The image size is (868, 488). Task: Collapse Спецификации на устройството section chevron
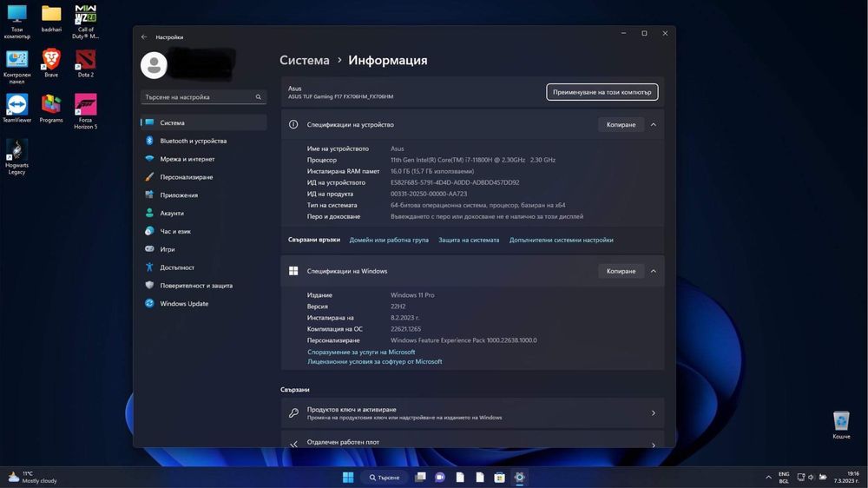[x=654, y=125]
